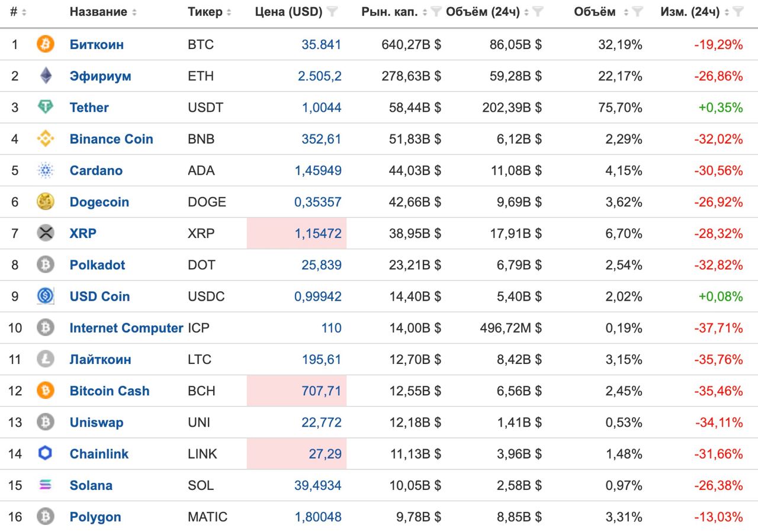Toggle sort arrows for Рын. кап.

[x=425, y=12]
